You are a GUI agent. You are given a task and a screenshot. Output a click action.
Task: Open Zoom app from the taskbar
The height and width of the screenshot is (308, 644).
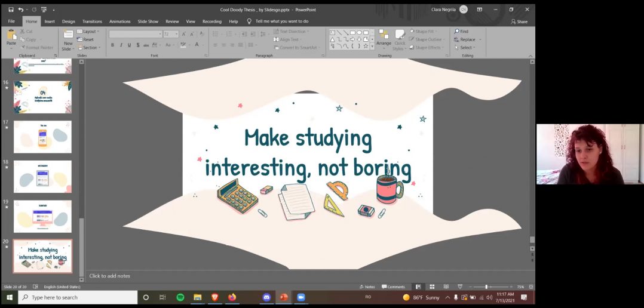301,297
